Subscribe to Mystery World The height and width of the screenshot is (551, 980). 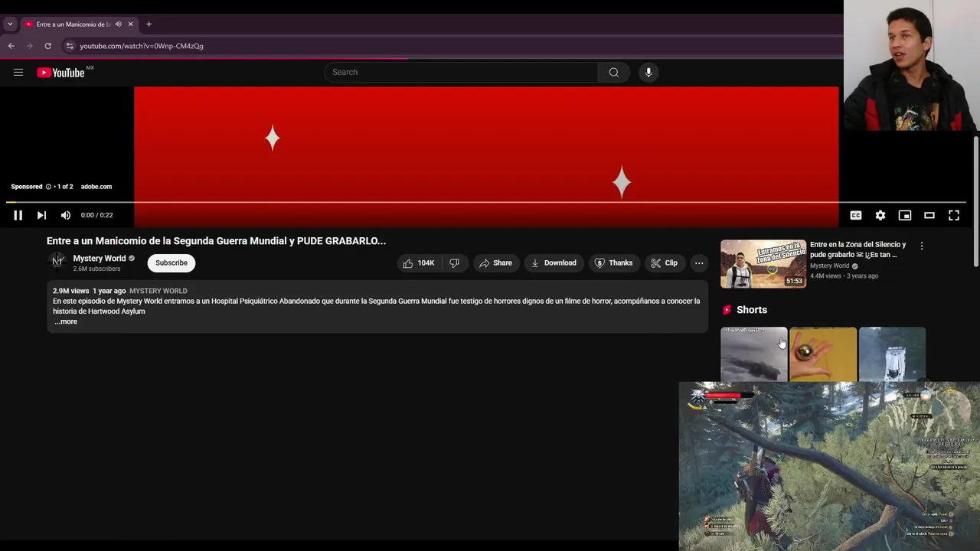[171, 262]
